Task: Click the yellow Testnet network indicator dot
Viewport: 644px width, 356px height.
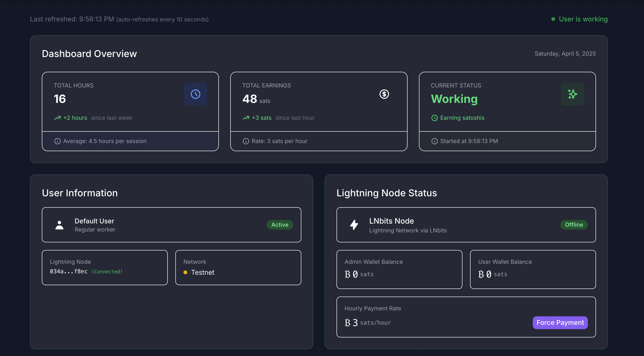Action: tap(185, 273)
